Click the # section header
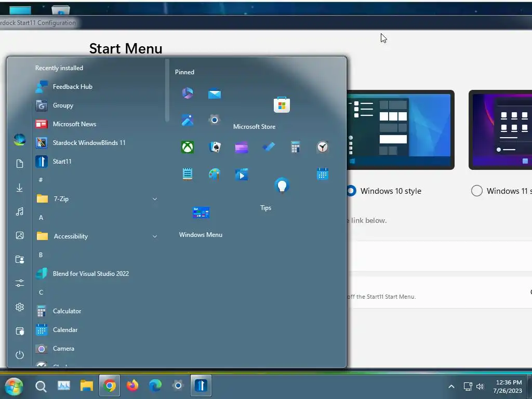 point(41,180)
